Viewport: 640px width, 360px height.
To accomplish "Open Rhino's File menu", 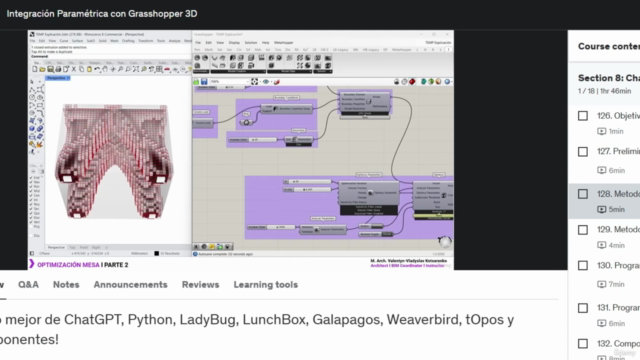I will click(x=32, y=41).
